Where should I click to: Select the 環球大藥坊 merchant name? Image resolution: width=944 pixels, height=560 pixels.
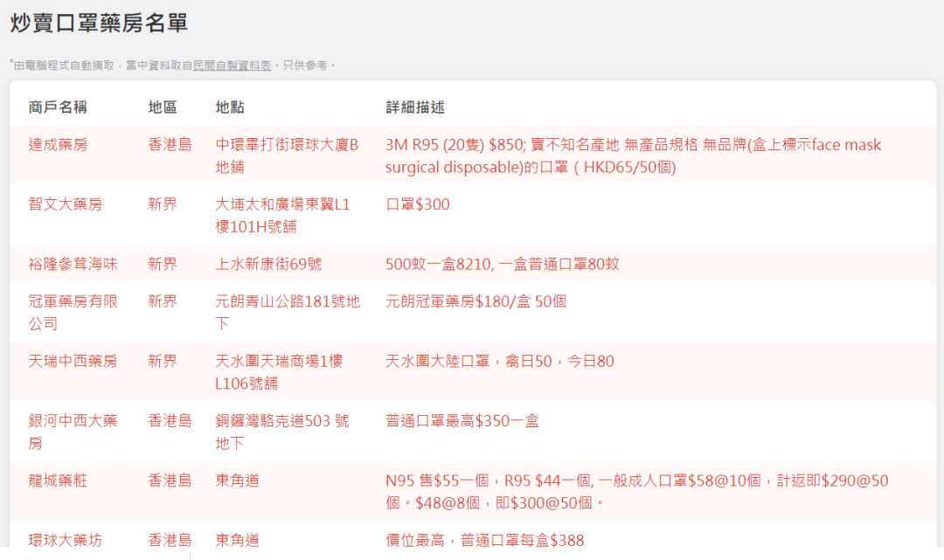pos(65,540)
